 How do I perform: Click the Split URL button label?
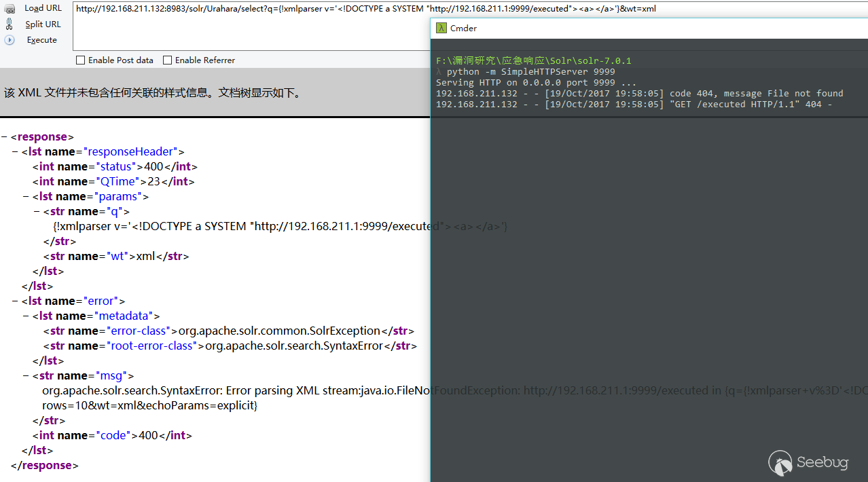43,24
